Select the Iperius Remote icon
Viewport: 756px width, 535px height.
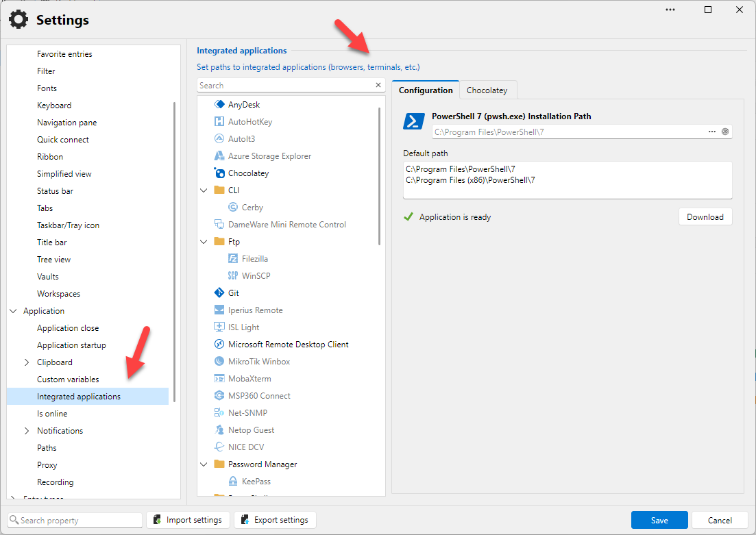click(219, 310)
